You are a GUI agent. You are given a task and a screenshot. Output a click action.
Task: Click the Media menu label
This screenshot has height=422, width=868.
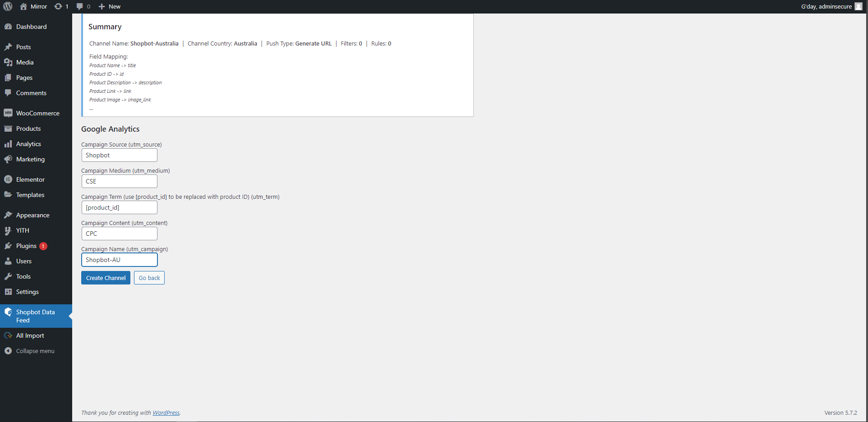(x=25, y=62)
